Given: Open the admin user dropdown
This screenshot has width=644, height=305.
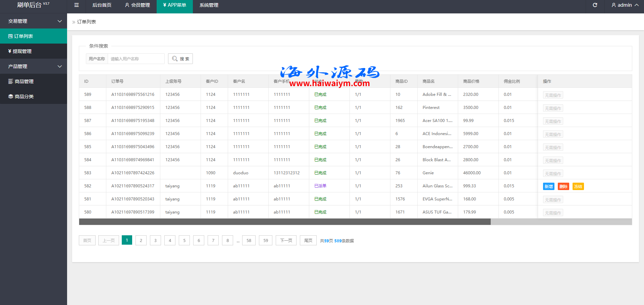Looking at the screenshot, I should click(x=625, y=5).
